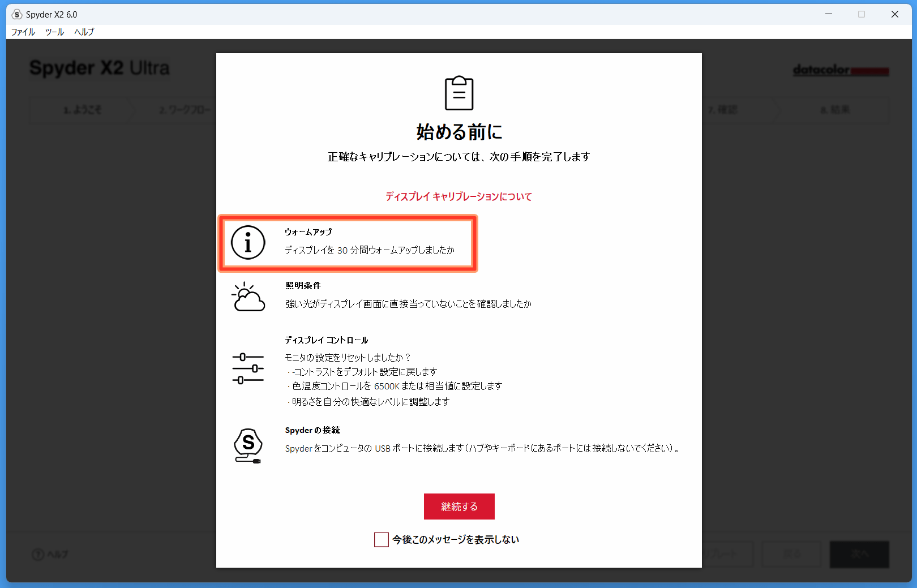
Task: Open the ヘルプ menu in menu bar
Action: click(x=84, y=32)
